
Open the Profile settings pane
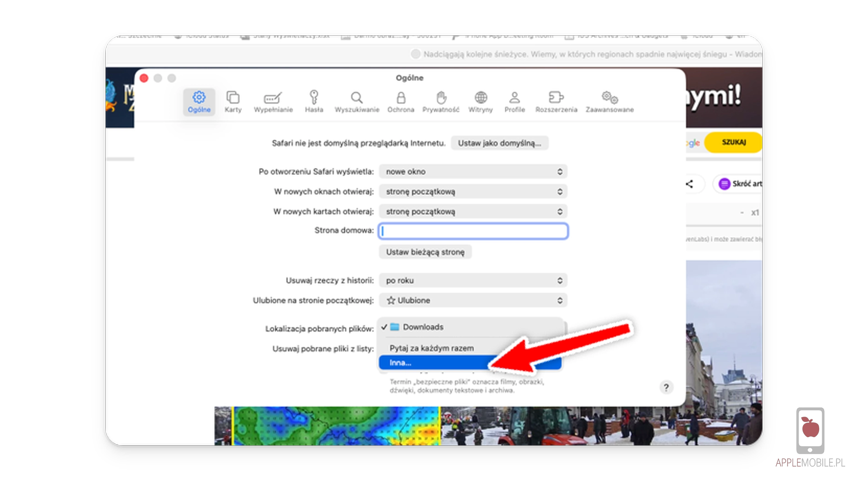[x=514, y=101]
